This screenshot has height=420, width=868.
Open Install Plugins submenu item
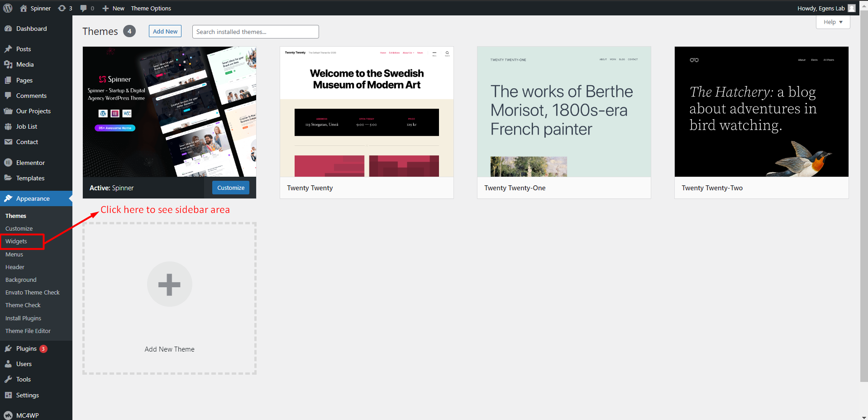(x=23, y=319)
